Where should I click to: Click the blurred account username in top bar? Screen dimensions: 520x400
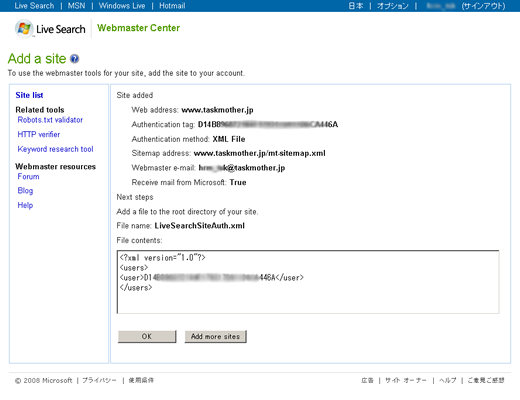pyautogui.click(x=441, y=6)
